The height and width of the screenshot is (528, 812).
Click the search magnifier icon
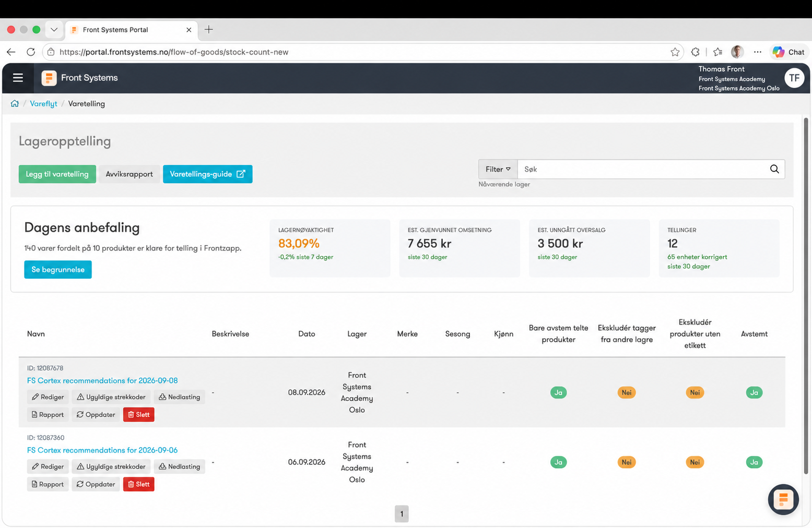coord(774,169)
